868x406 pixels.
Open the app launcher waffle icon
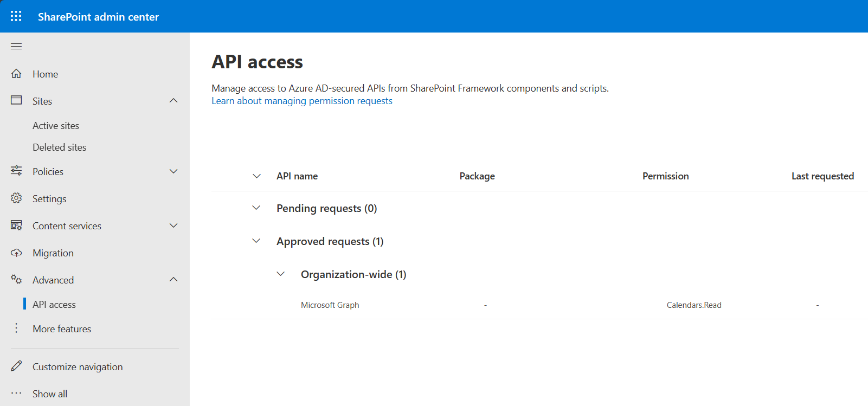16,16
